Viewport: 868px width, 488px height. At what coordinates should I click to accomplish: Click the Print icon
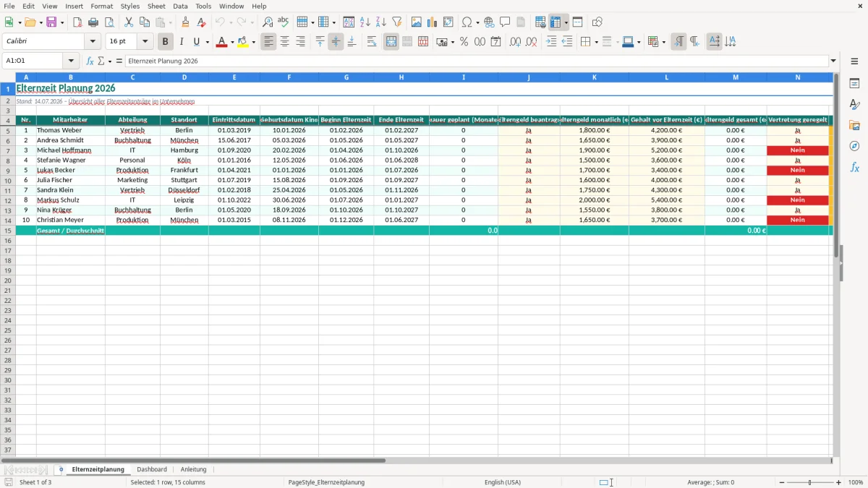click(93, 22)
